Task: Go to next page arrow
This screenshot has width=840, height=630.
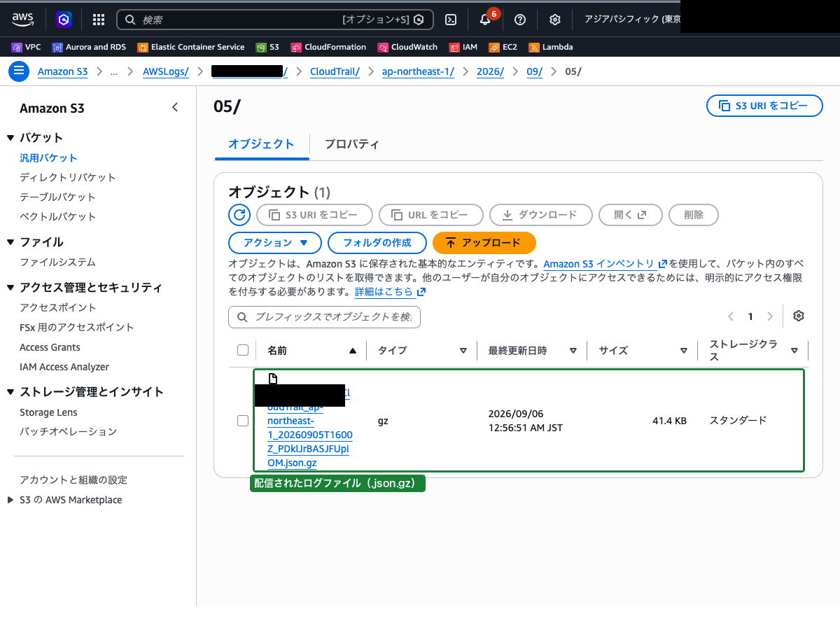Action: coord(770,316)
